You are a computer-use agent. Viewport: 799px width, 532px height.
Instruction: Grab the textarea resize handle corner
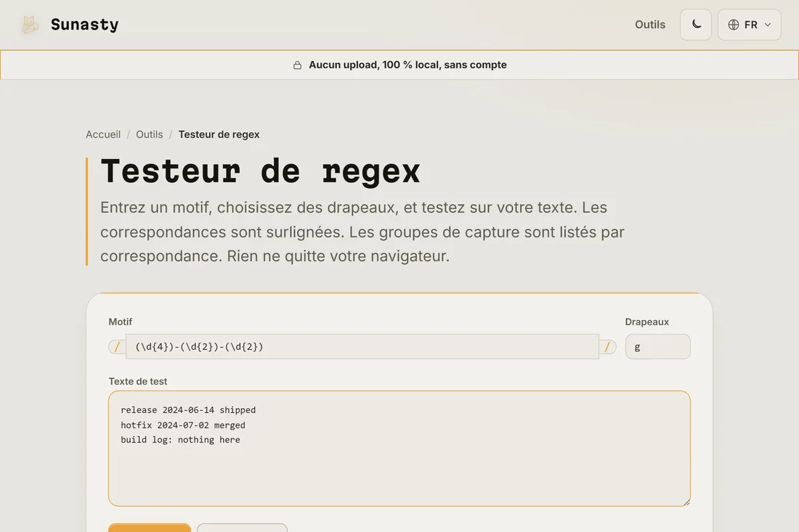(686, 502)
